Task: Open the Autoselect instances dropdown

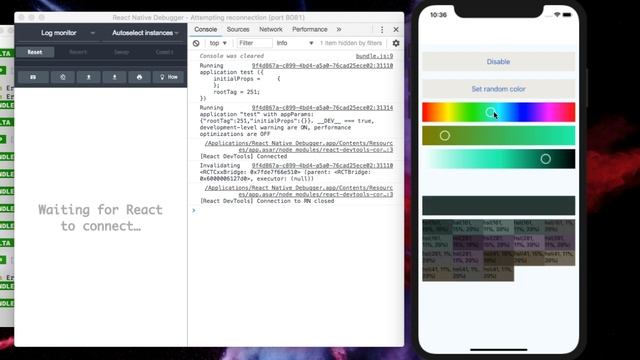Action: 143,33
